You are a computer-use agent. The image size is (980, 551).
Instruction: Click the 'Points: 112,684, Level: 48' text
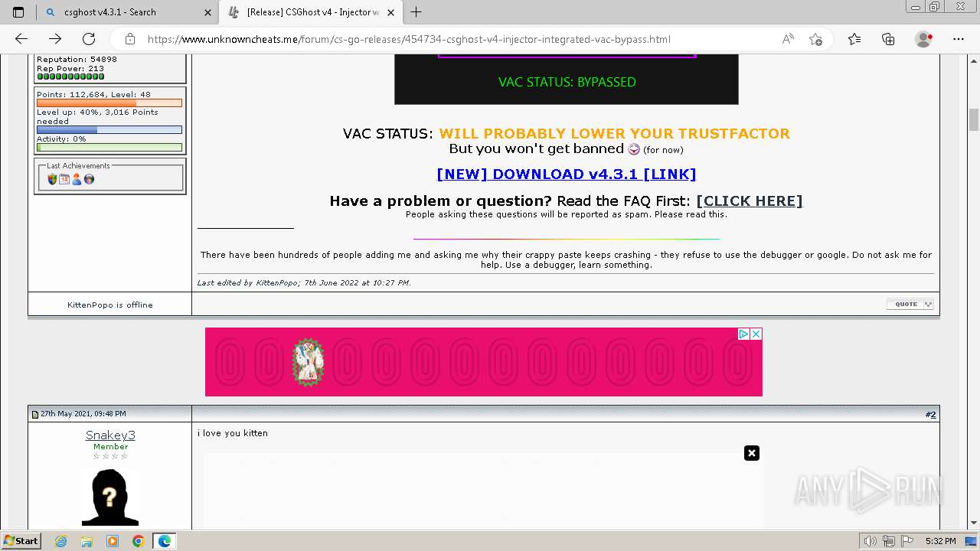94,94
